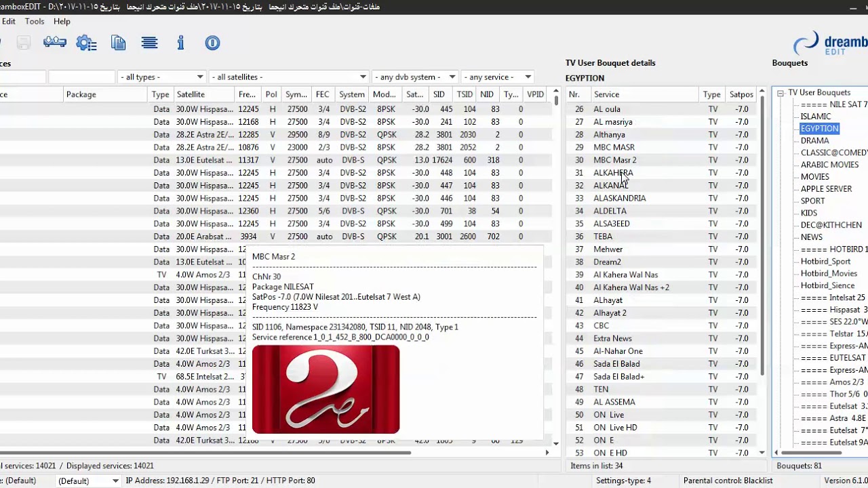Sort services by TSID column header
Viewport: 868px width, 488px height.
click(x=465, y=94)
